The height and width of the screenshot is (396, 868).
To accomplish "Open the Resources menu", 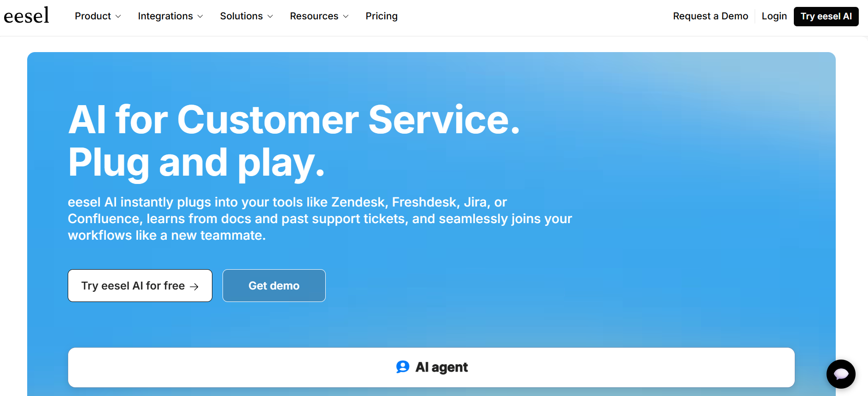I will click(319, 16).
